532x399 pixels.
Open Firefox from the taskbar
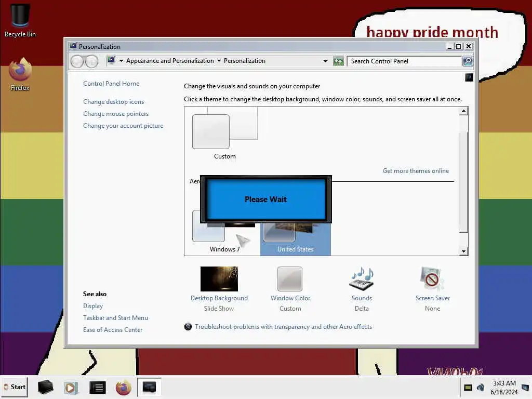coord(124,388)
